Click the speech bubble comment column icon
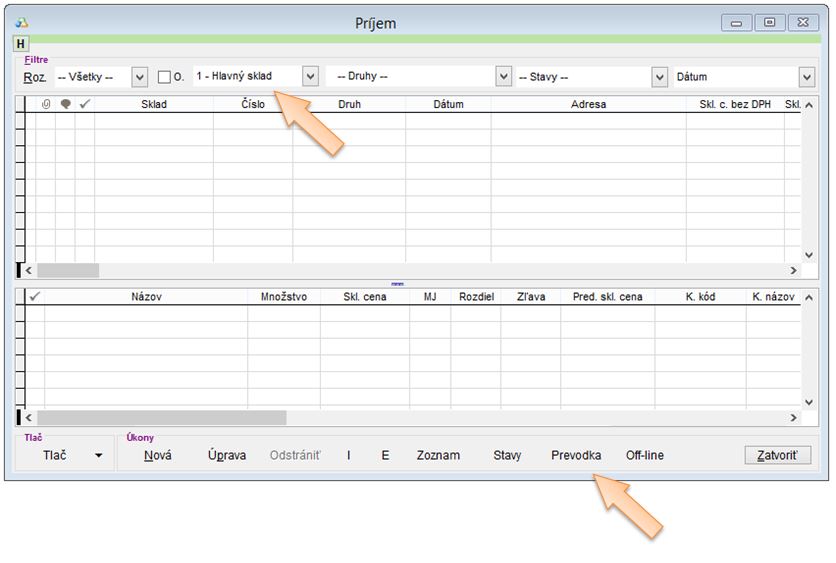This screenshot has height=563, width=836. click(x=66, y=104)
